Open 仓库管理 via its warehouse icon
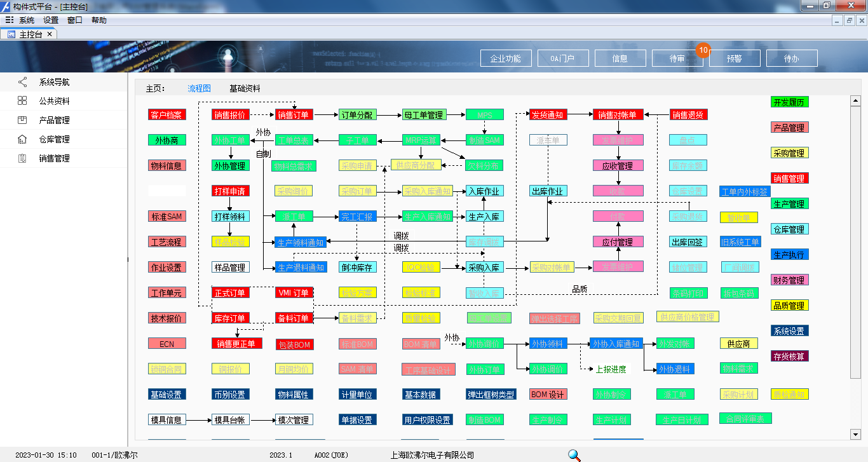This screenshot has height=462, width=868. (x=22, y=139)
